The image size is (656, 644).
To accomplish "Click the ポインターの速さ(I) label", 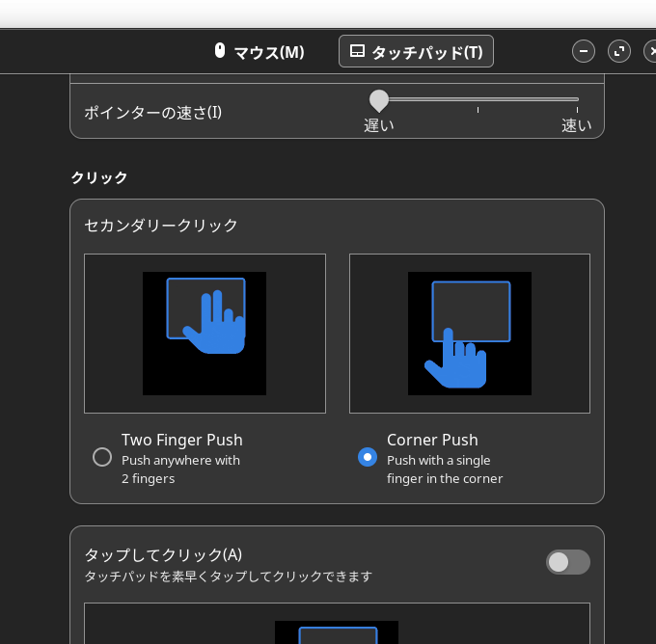I will (x=152, y=112).
